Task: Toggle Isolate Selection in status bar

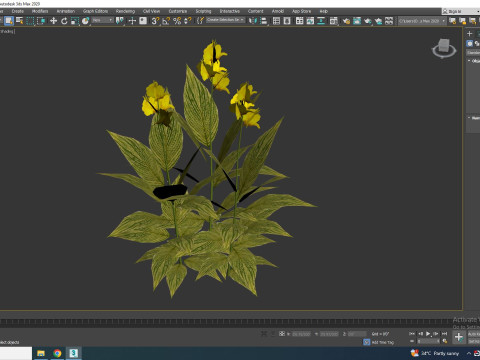Action: pos(263,333)
